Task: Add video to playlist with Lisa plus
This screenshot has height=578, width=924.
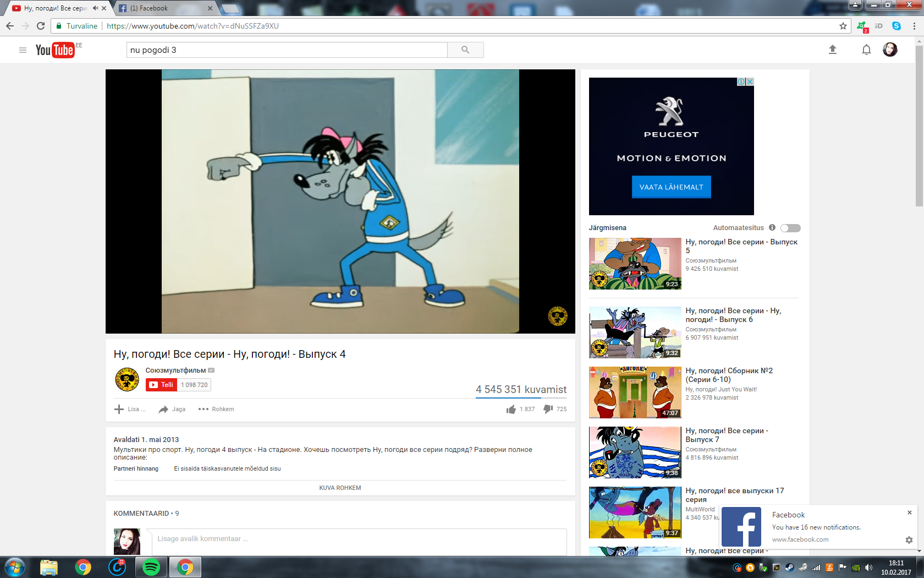Action: coord(129,409)
